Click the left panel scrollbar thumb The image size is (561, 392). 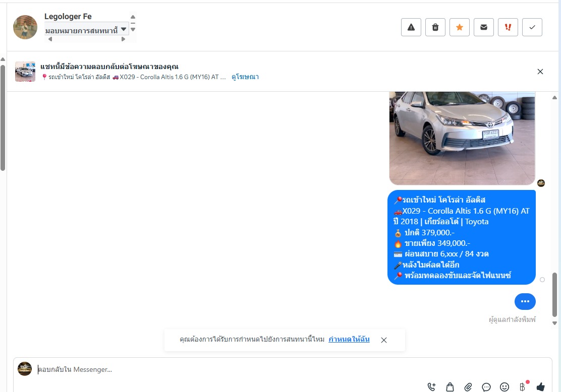[3, 118]
